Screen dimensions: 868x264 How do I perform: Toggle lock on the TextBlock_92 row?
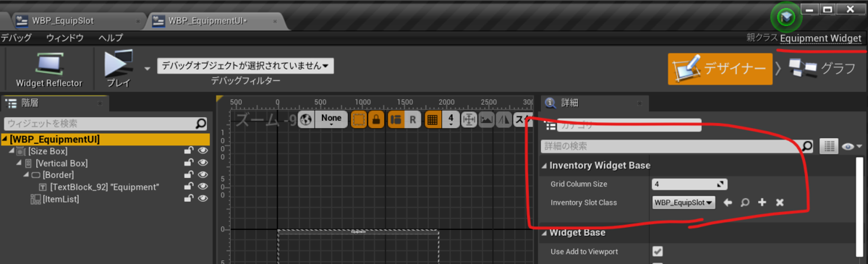(x=189, y=187)
